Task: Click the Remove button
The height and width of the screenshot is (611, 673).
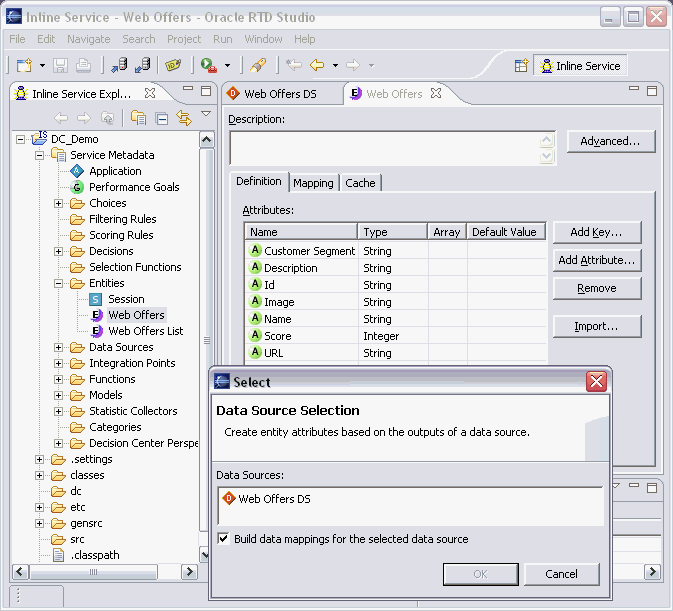Action: tap(597, 288)
